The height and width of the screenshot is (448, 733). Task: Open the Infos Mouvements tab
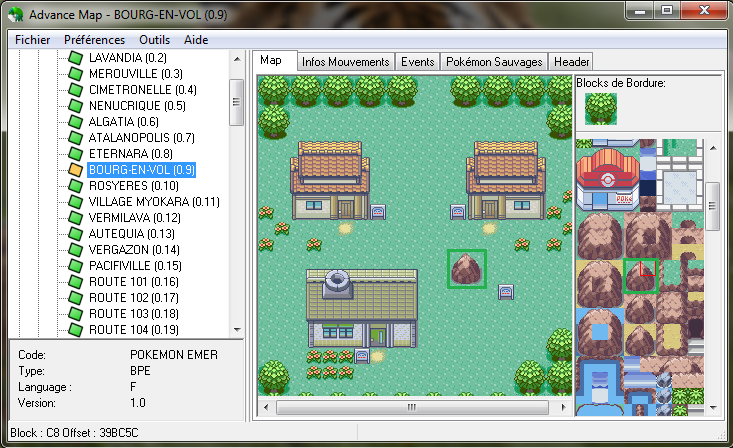(345, 62)
